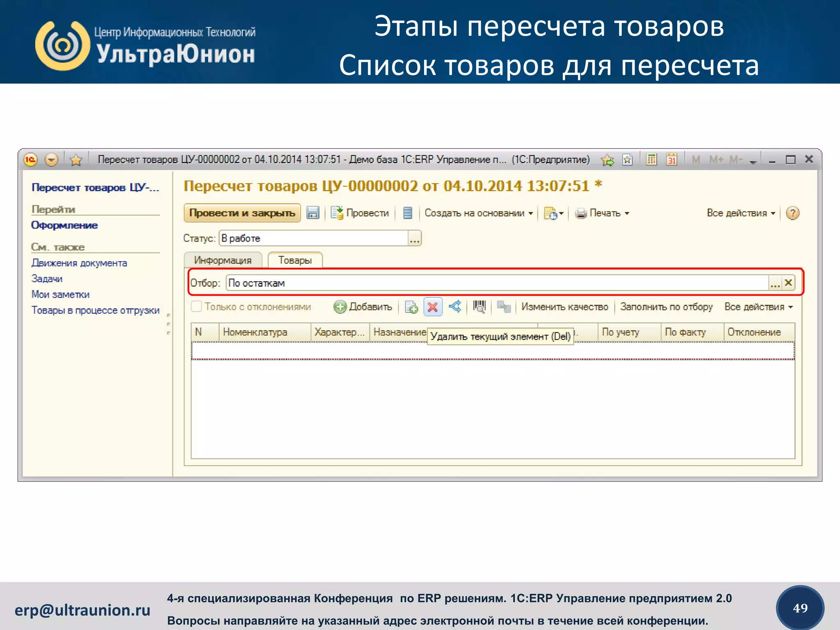Click the По учету column header
The width and height of the screenshot is (840, 630).
(630, 332)
